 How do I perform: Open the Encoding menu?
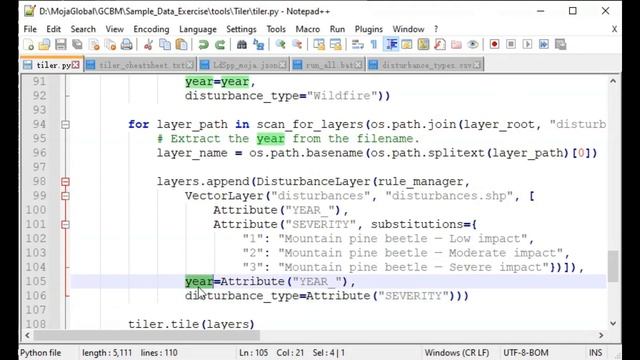(x=151, y=29)
